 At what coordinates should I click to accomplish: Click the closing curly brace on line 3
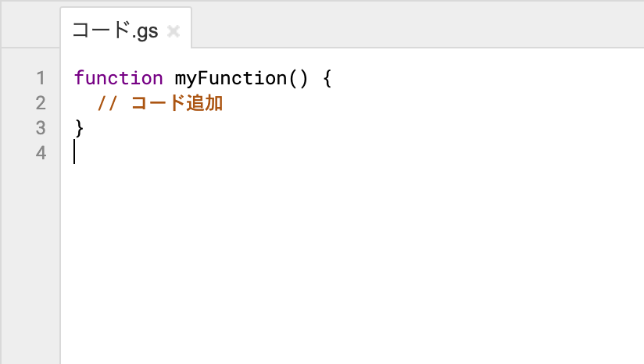pyautogui.click(x=78, y=127)
